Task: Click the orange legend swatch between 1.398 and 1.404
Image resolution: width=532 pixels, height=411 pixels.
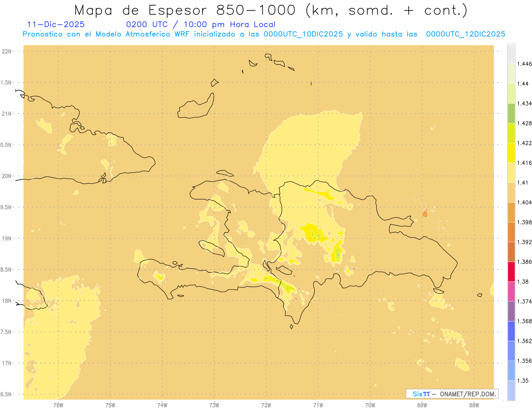Action: (511, 212)
